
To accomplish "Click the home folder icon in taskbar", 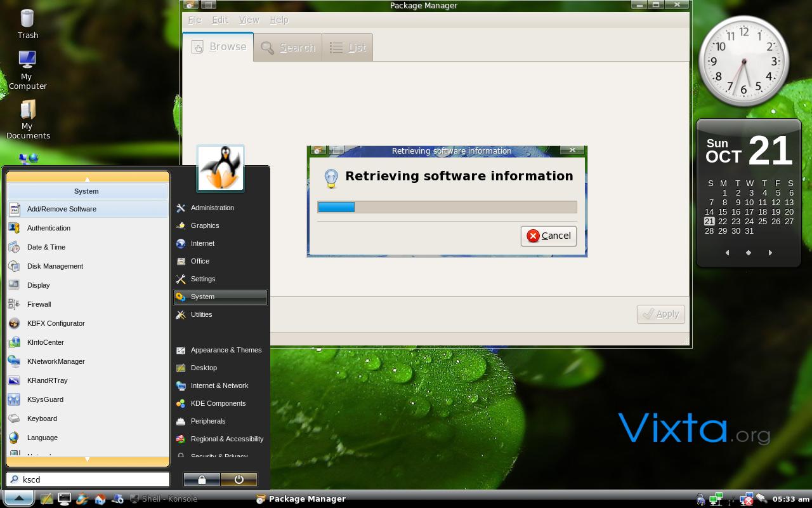I will 100,499.
